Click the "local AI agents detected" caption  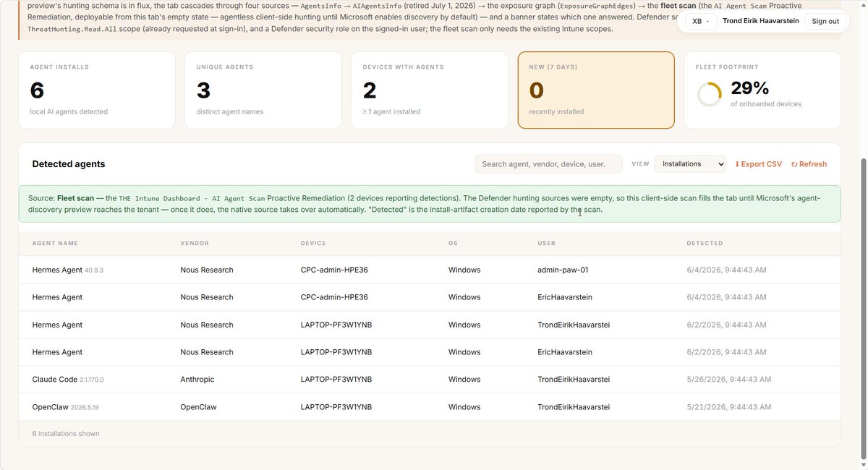point(69,111)
